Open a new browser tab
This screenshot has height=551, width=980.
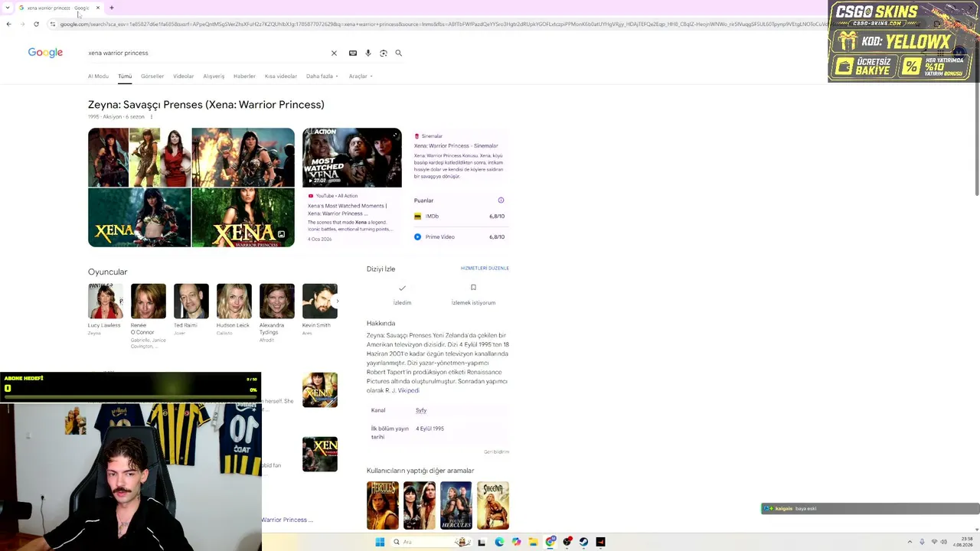[x=111, y=8]
